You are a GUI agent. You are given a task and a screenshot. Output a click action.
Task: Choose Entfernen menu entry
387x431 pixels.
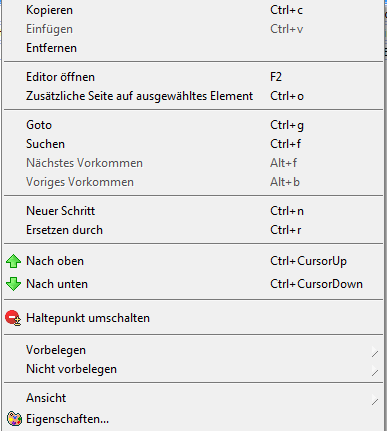tap(193, 48)
